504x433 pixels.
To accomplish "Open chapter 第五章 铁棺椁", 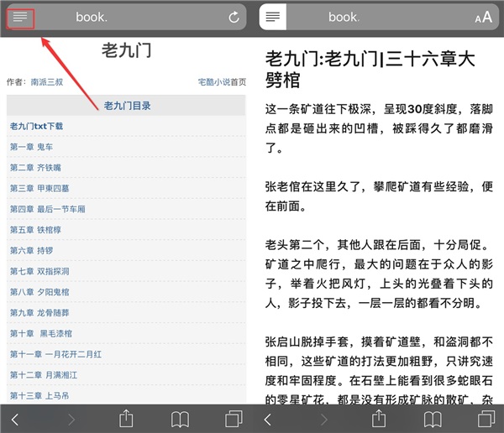I will coord(35,230).
